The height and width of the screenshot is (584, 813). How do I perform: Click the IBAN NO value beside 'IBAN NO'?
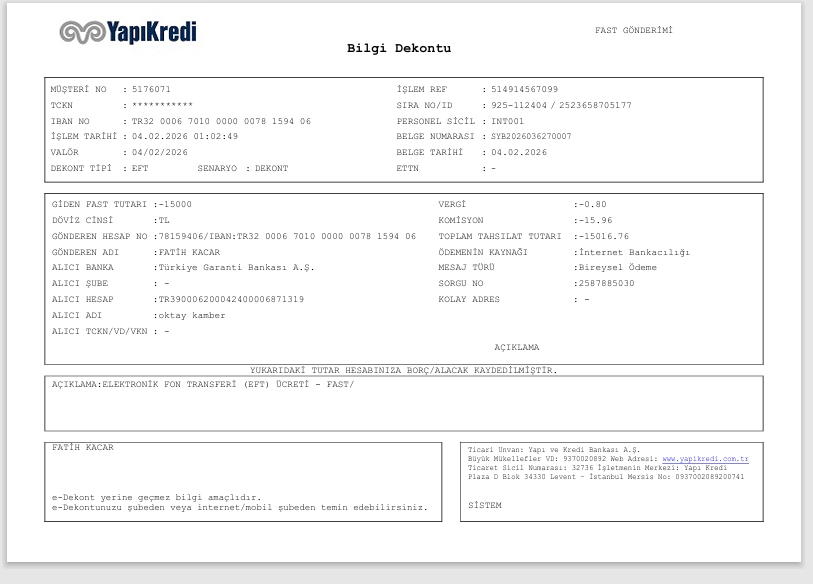pyautogui.click(x=221, y=121)
